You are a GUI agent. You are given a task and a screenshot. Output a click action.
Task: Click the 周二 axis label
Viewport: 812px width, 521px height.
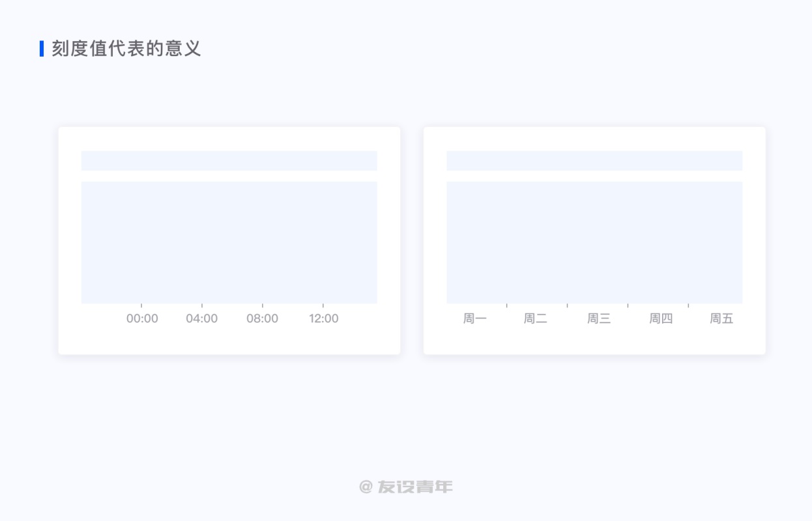point(536,318)
